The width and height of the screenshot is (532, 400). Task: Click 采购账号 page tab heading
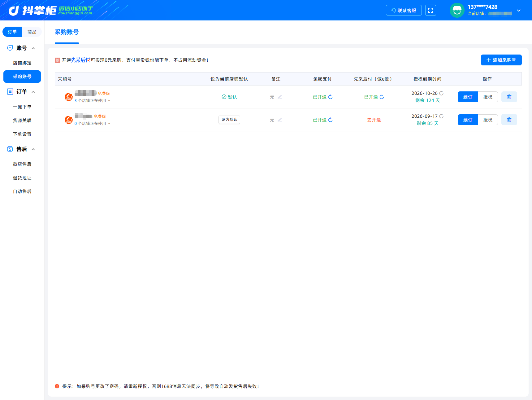pyautogui.click(x=67, y=32)
